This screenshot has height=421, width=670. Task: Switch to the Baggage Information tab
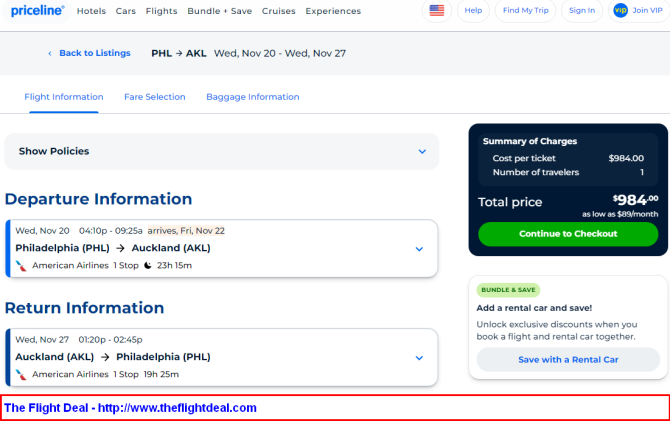coord(253,97)
